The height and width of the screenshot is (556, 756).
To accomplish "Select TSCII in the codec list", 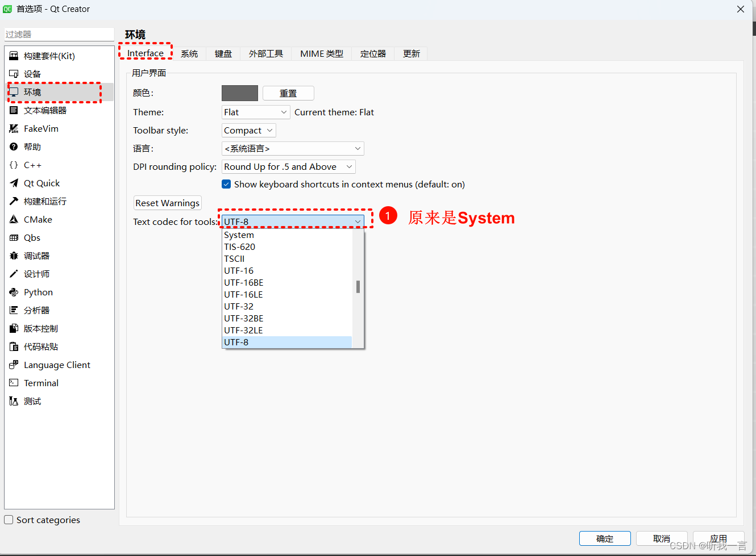I will (287, 259).
